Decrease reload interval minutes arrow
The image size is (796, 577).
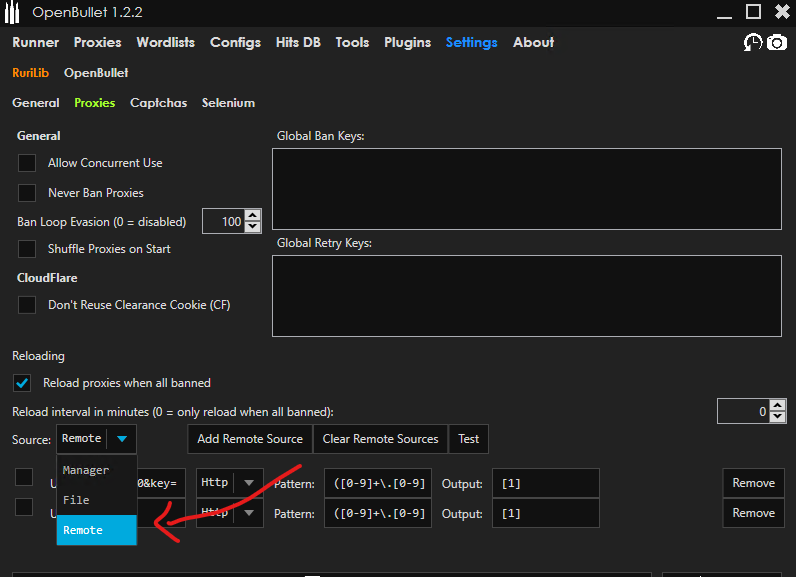(778, 417)
